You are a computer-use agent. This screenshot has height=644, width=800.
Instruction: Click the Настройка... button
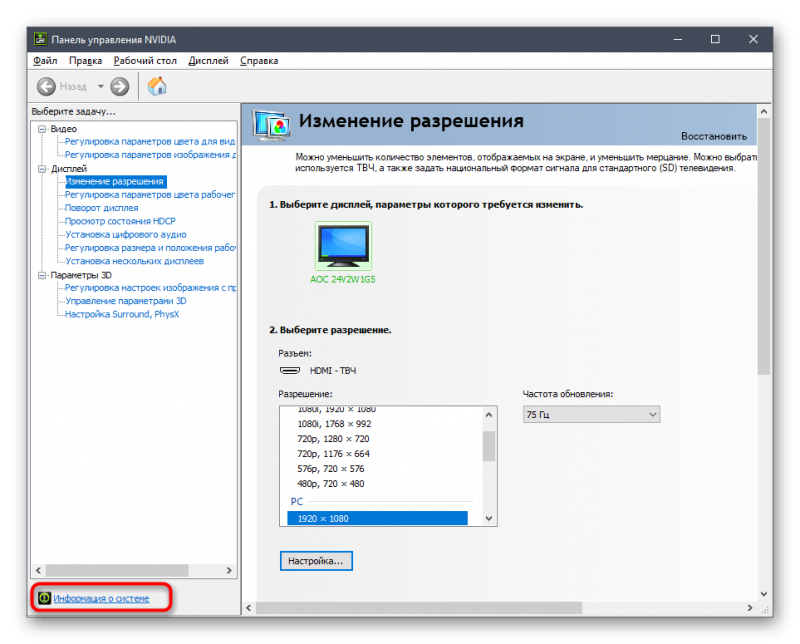tap(316, 561)
